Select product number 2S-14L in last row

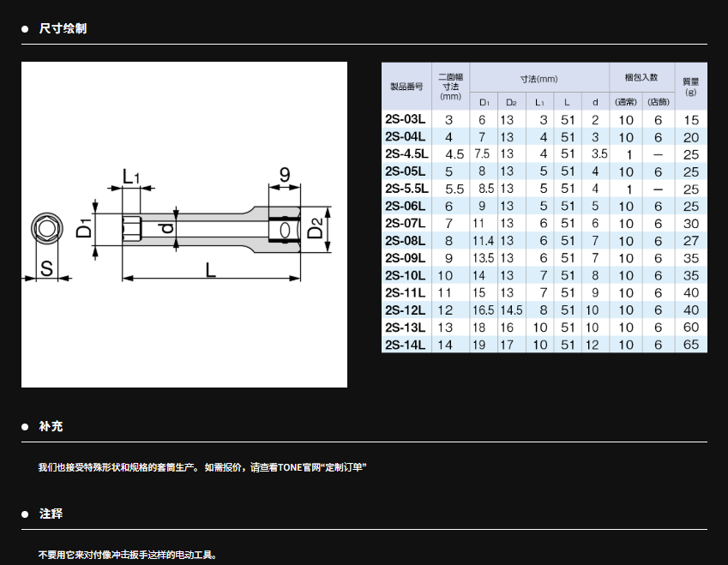tap(405, 345)
